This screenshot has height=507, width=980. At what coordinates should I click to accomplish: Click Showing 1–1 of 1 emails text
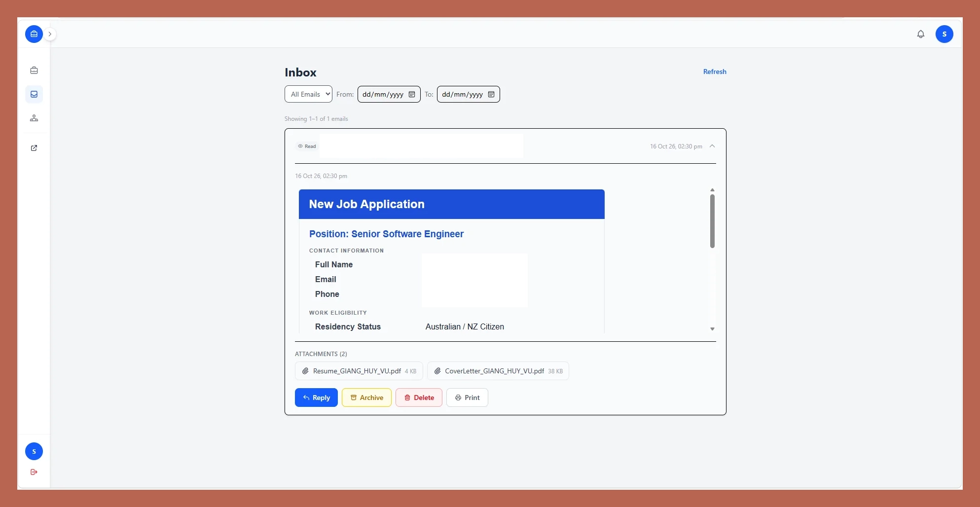tap(316, 119)
